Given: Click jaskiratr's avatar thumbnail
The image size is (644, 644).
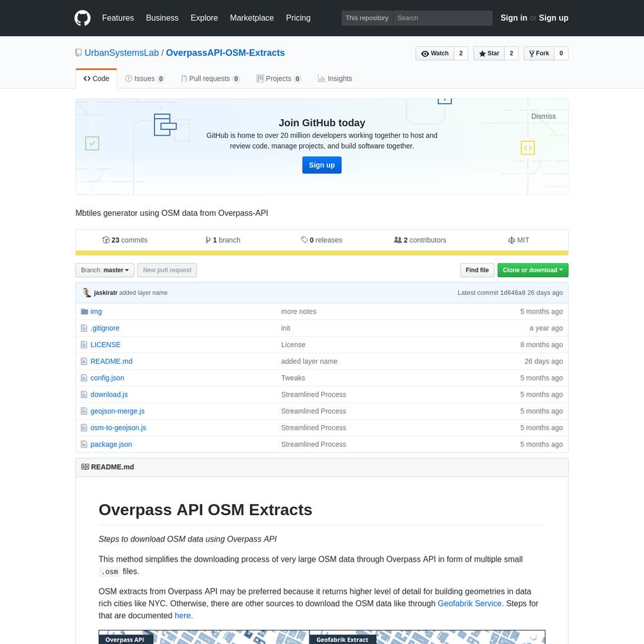Looking at the screenshot, I should 87,293.
